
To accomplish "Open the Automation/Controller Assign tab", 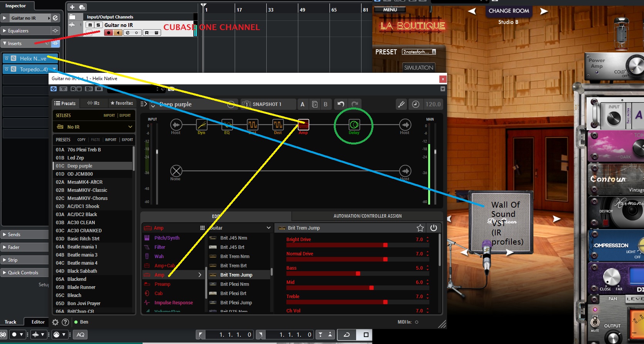I will point(367,216).
